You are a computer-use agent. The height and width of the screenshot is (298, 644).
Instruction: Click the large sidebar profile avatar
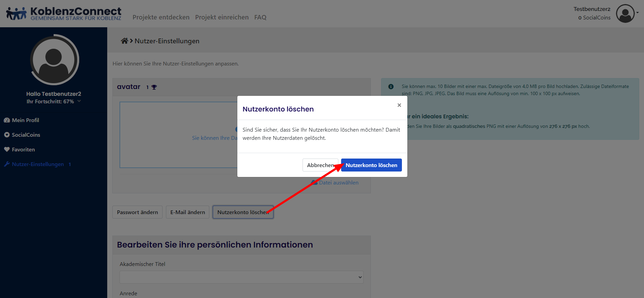(x=54, y=60)
